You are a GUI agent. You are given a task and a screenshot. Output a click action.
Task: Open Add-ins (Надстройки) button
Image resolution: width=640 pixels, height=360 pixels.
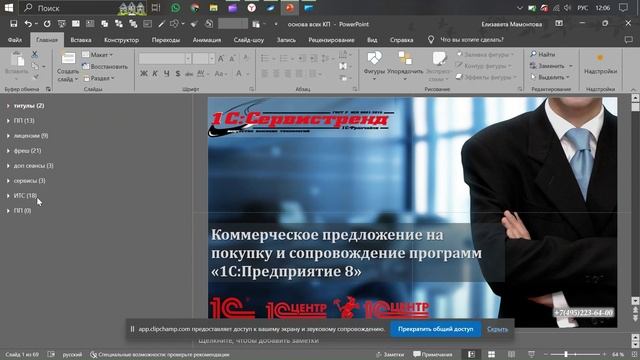coord(600,64)
